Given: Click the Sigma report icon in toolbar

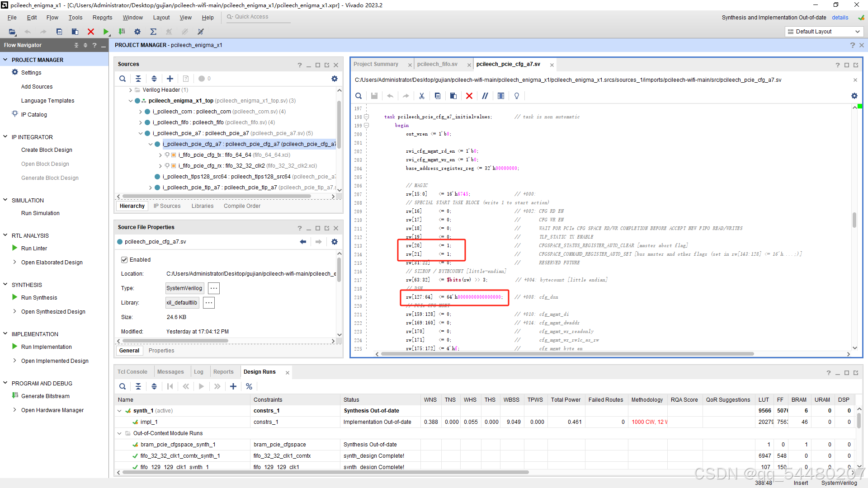Looking at the screenshot, I should coord(153,32).
